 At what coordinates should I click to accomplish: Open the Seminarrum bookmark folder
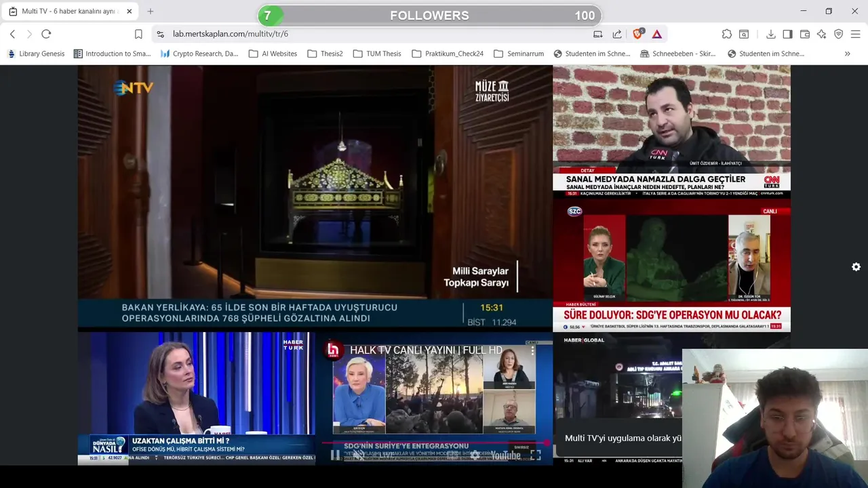coord(519,54)
